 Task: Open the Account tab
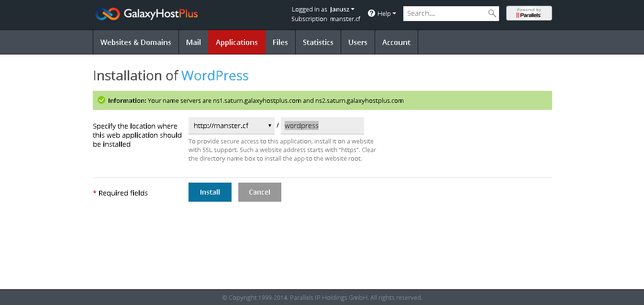coord(396,42)
